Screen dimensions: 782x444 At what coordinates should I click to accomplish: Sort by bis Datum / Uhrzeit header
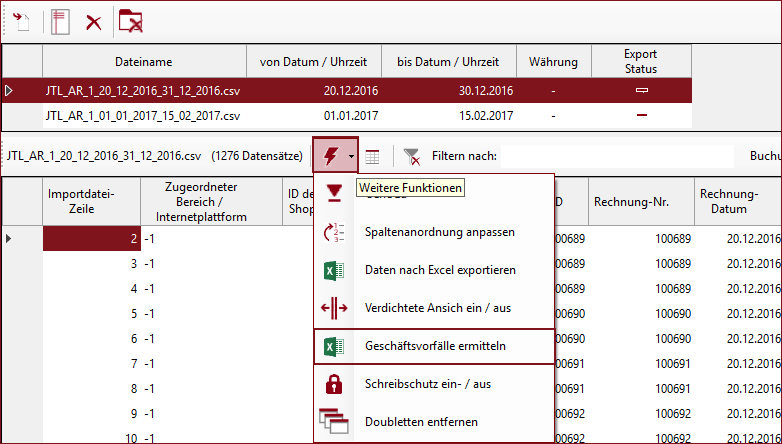448,61
